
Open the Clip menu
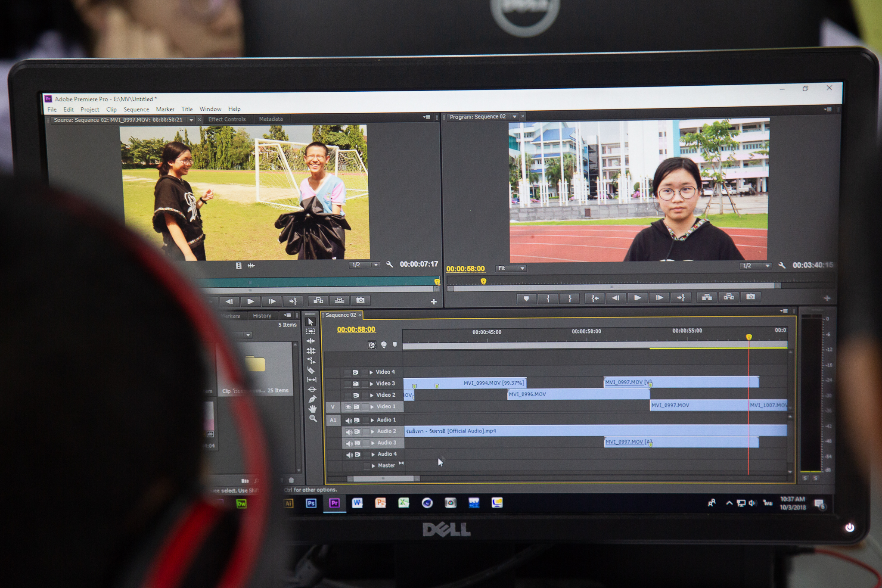click(x=111, y=109)
